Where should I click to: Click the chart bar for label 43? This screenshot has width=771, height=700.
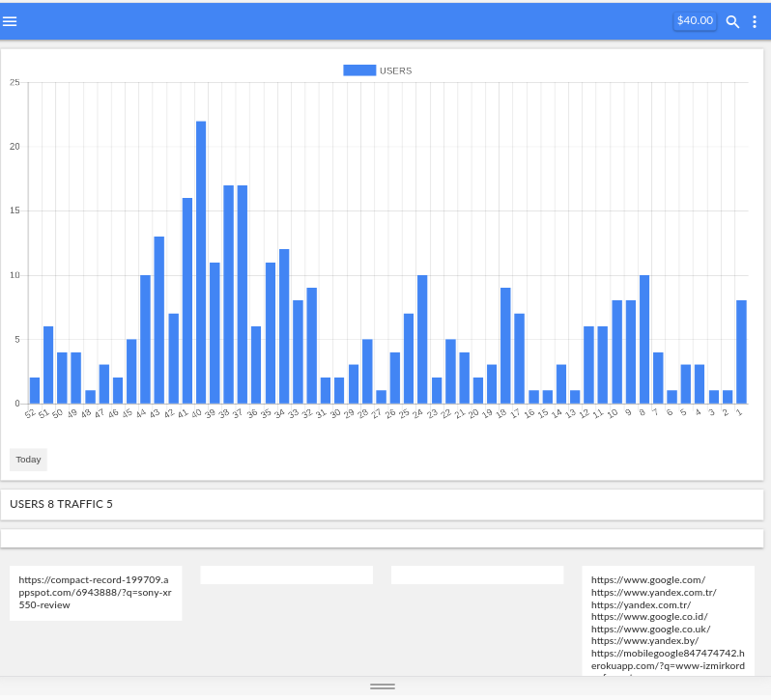(158, 321)
